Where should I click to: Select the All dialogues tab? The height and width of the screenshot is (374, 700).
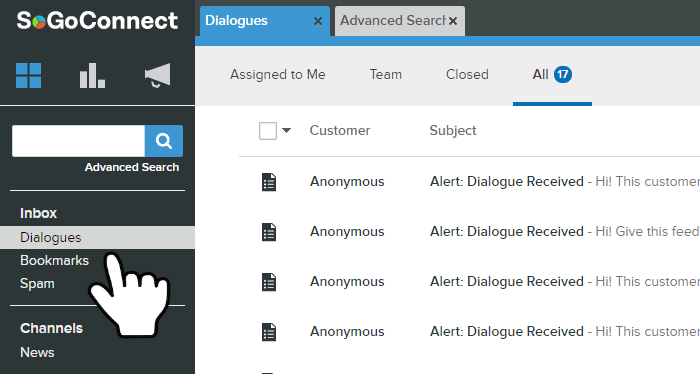coord(552,75)
